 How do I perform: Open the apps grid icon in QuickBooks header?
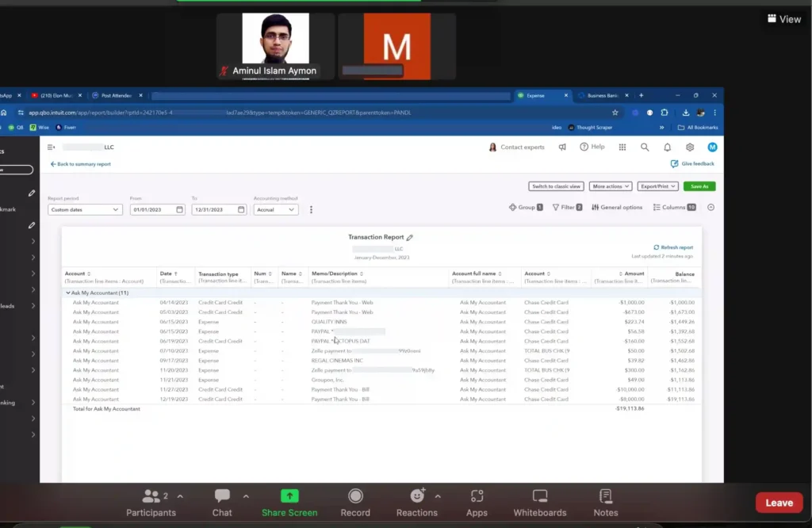(622, 147)
